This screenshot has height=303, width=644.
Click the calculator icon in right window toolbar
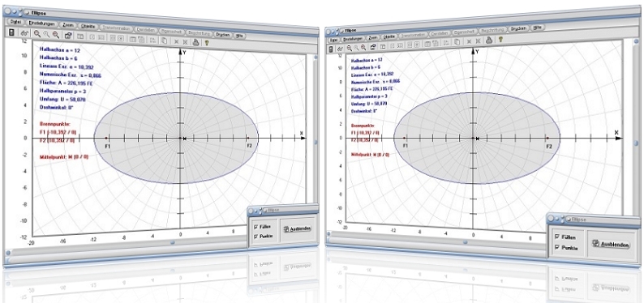[x=331, y=49]
